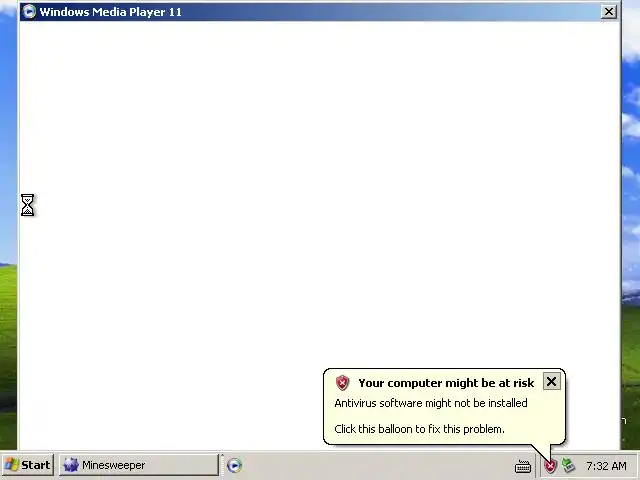This screenshot has width=640, height=480.
Task: Click 'Your computer might be at risk' title
Action: [x=446, y=383]
